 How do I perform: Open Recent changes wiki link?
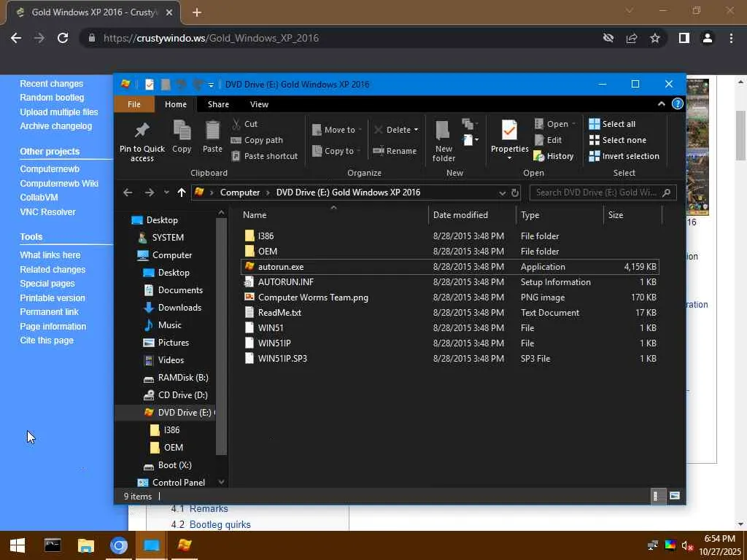pyautogui.click(x=52, y=84)
